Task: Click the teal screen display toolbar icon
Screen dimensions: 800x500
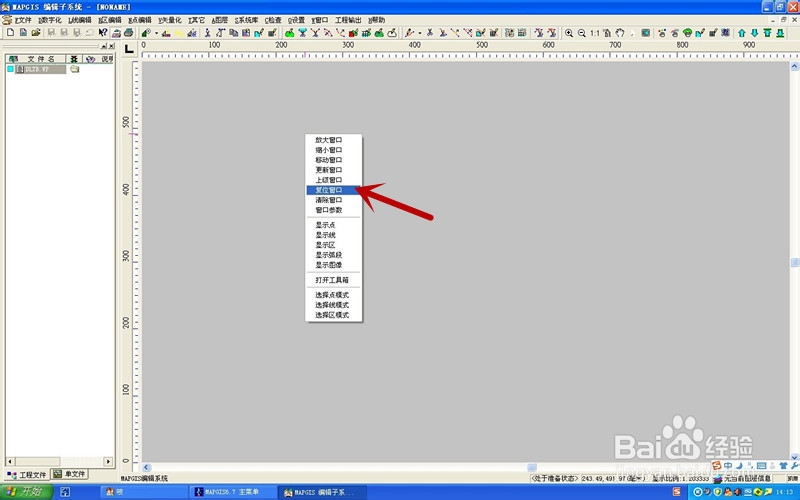Action: 645,33
